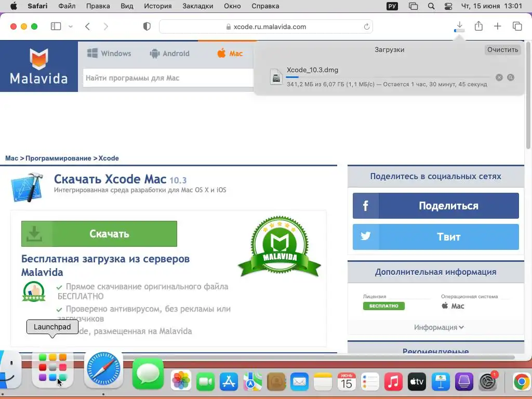532x399 pixels.
Task: Open Keynote from the Dock
Action: point(441,382)
